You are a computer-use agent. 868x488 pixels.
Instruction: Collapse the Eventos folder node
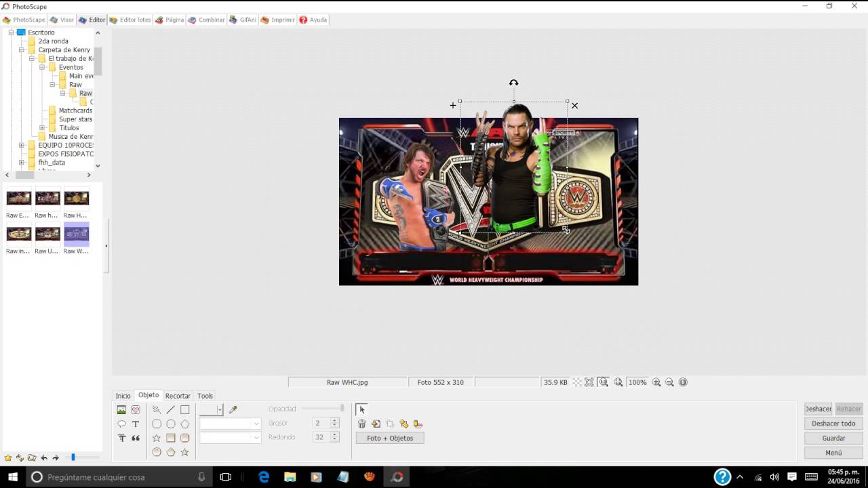42,67
